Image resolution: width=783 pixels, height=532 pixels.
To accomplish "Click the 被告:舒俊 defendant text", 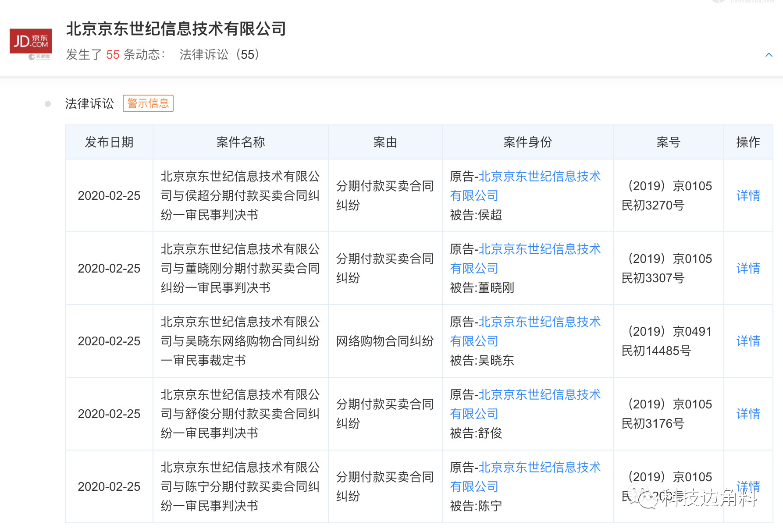I will coord(476,433).
